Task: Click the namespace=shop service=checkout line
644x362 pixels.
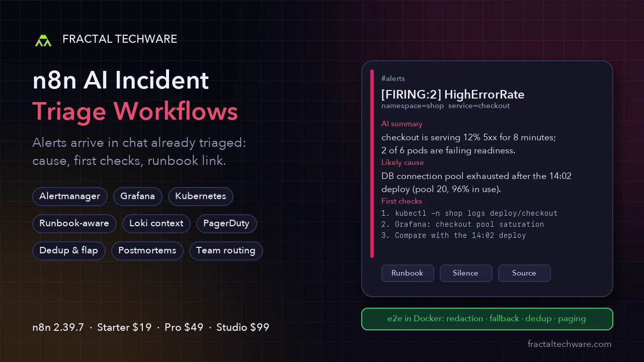Action: [445, 106]
